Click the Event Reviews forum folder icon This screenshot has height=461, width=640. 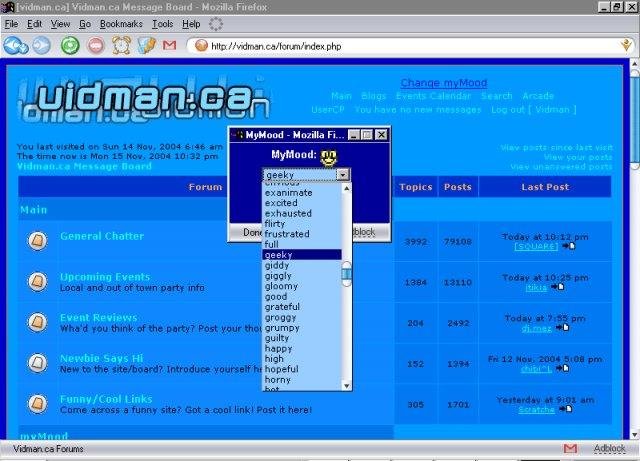pyautogui.click(x=38, y=322)
